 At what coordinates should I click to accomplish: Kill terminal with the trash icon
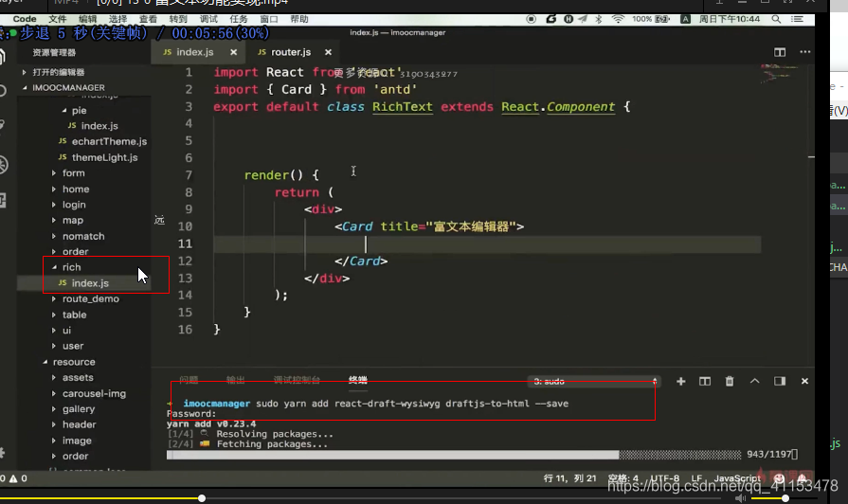click(730, 381)
